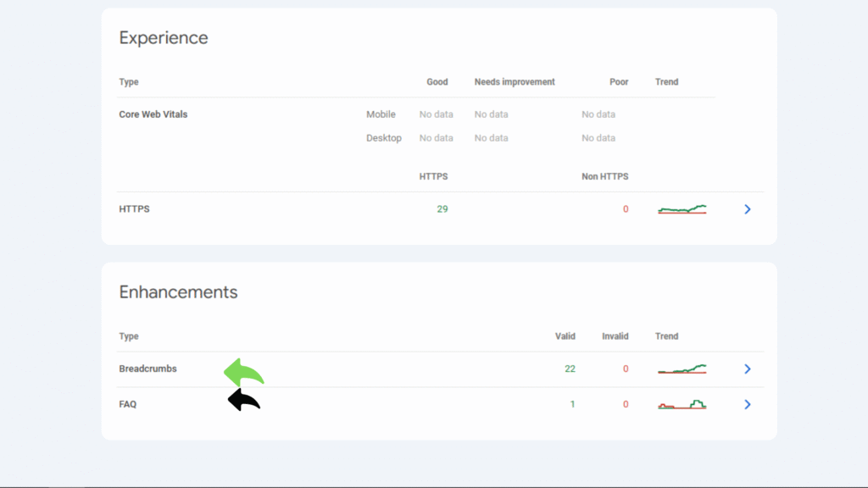Select the HTTPS row label
The width and height of the screenshot is (868, 488).
tap(134, 209)
